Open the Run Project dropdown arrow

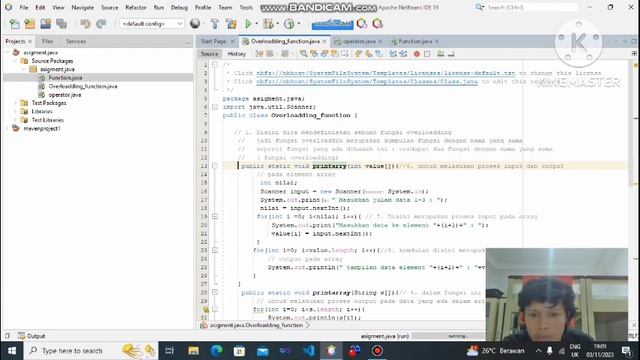click(x=257, y=24)
